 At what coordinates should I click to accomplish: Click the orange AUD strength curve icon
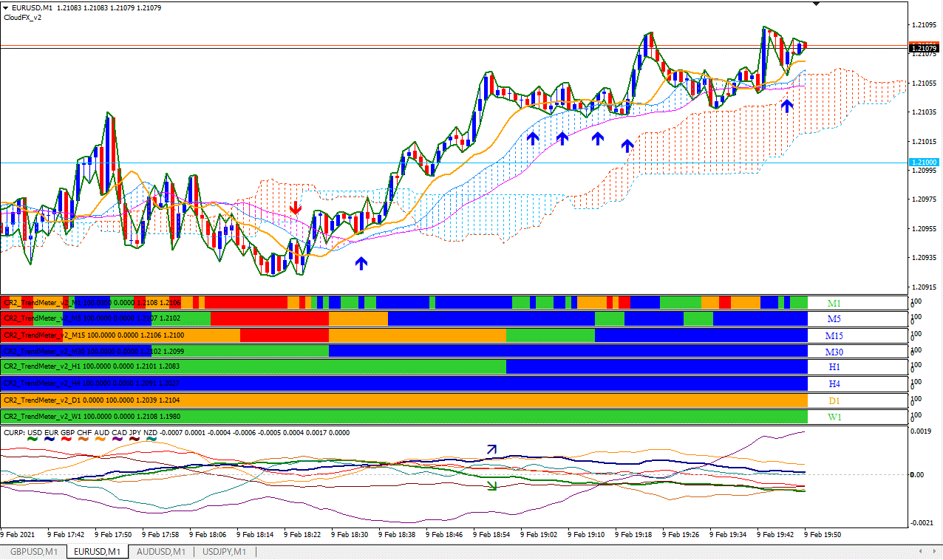tap(100, 439)
